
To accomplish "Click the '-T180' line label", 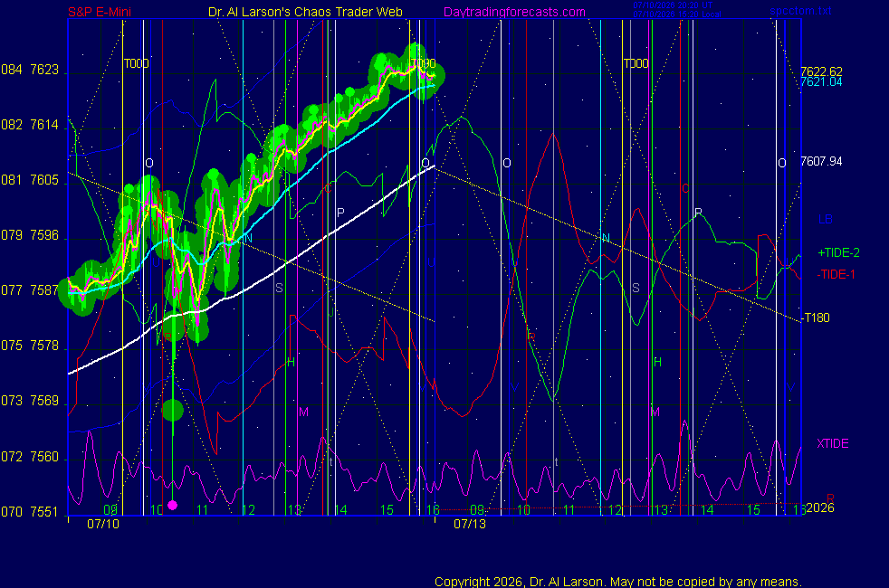I will point(816,318).
